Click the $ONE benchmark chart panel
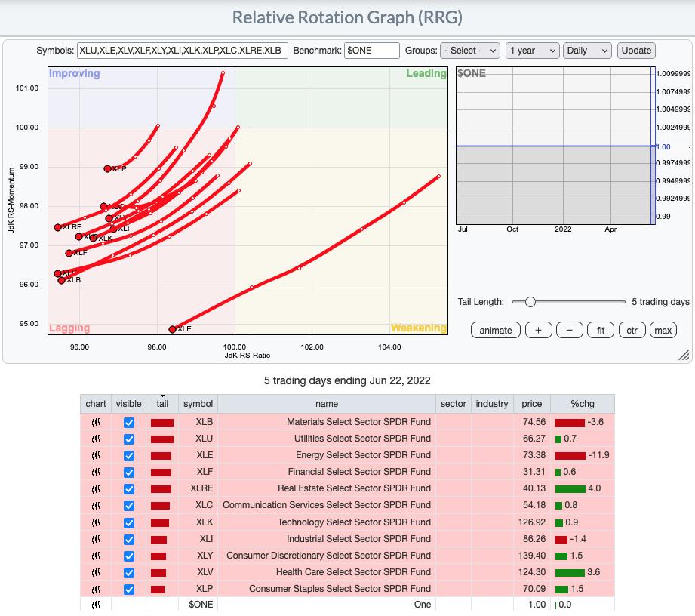This screenshot has width=695, height=616. (x=556, y=146)
